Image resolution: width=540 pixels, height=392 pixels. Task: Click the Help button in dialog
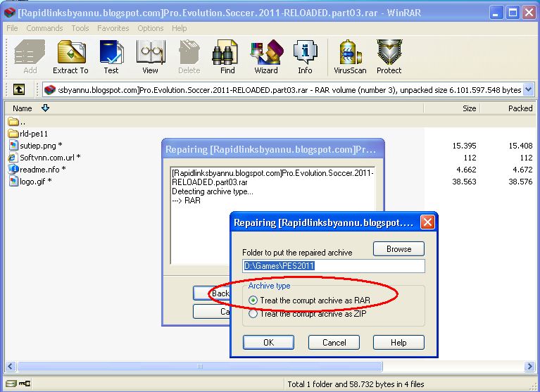coord(398,343)
